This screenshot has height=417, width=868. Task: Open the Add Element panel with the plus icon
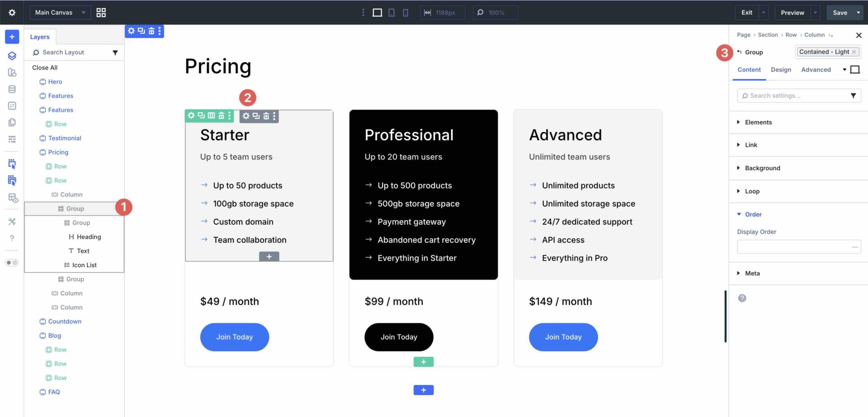[11, 37]
